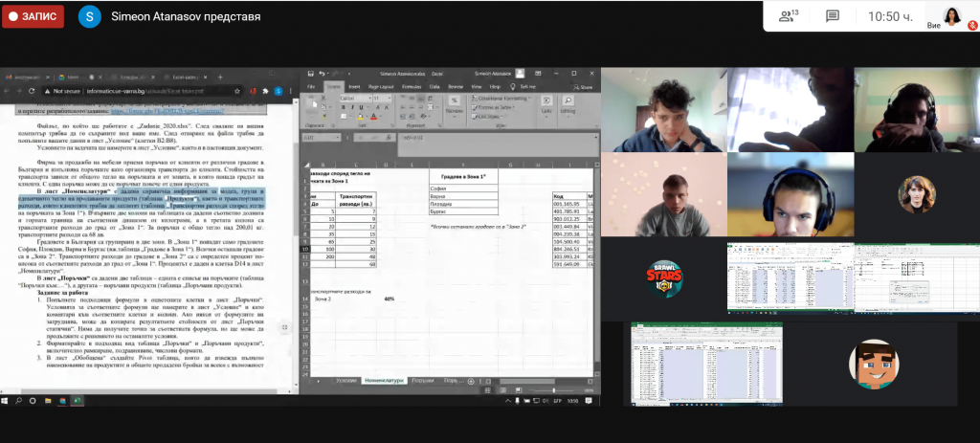
Task: Toggle Bold formatting in Excel
Action: [x=344, y=107]
